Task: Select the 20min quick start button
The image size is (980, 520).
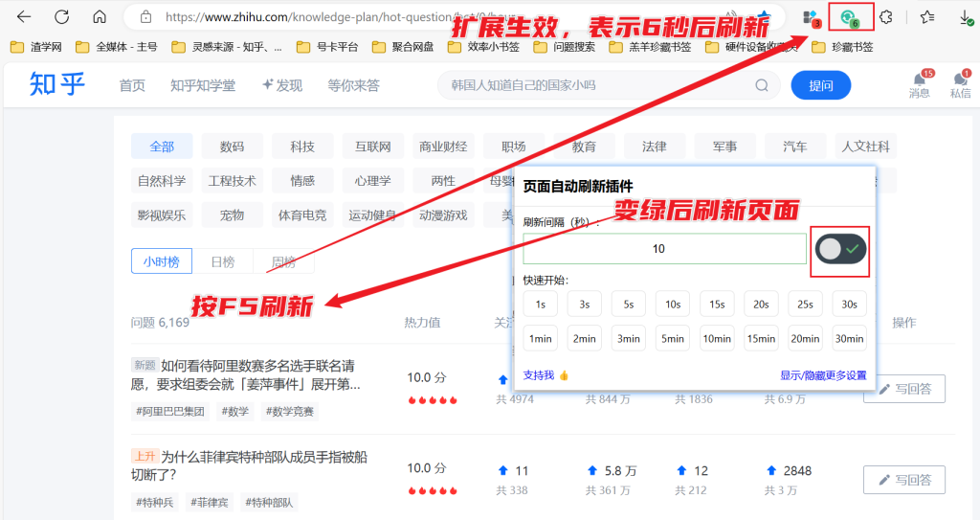Action: pyautogui.click(x=805, y=339)
